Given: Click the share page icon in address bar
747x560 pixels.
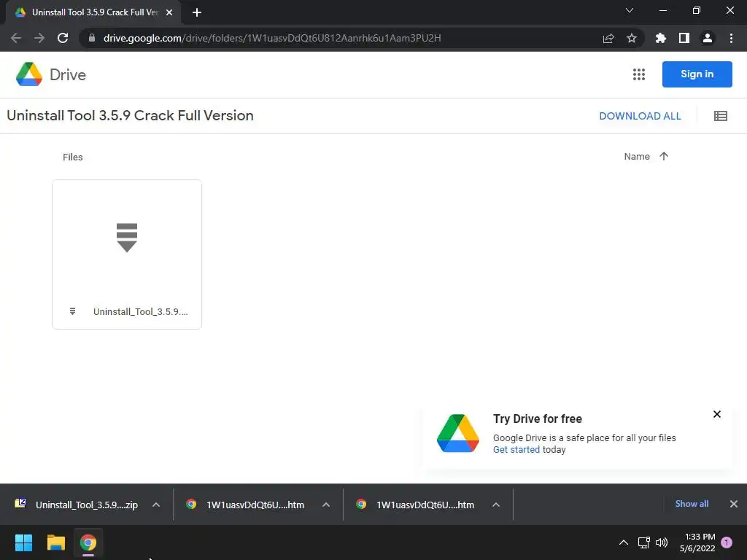Looking at the screenshot, I should [608, 38].
